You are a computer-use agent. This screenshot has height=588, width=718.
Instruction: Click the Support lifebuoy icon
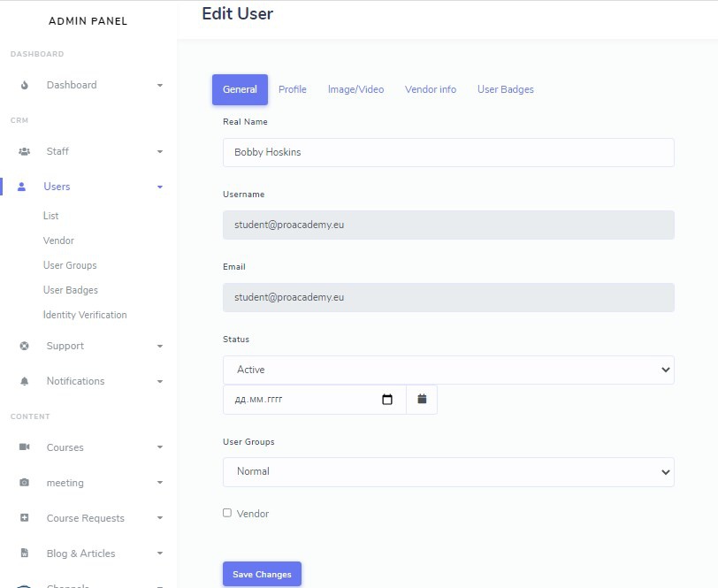pos(25,347)
